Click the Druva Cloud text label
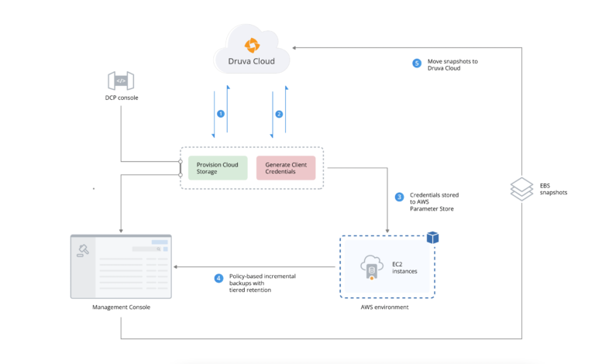Viewport: 595px width, 364px height. [251, 61]
